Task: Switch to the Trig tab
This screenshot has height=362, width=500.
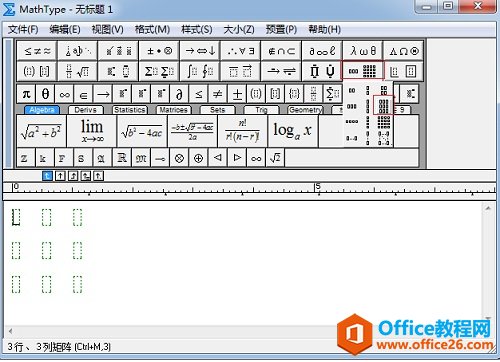Action: tap(261, 110)
